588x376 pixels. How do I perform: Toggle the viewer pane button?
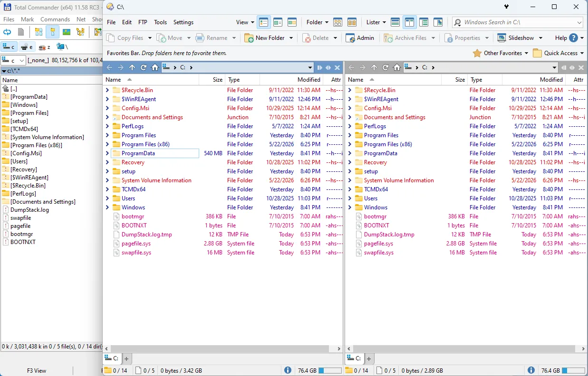coord(438,22)
